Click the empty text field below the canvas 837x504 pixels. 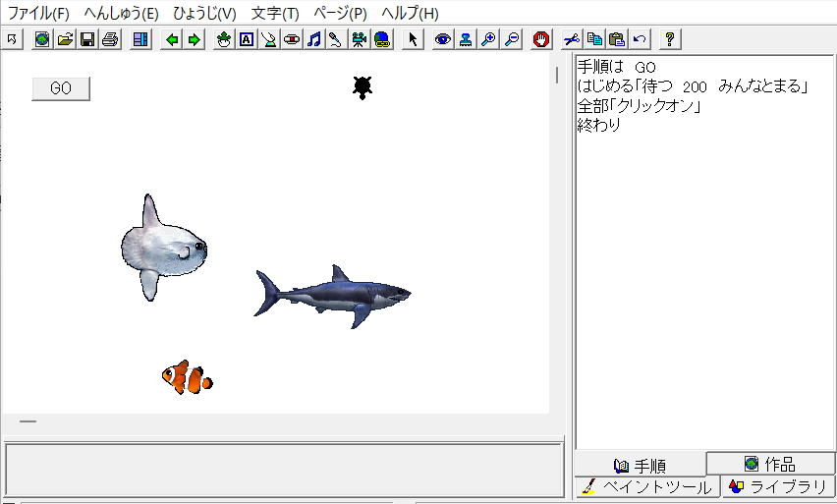(x=285, y=470)
